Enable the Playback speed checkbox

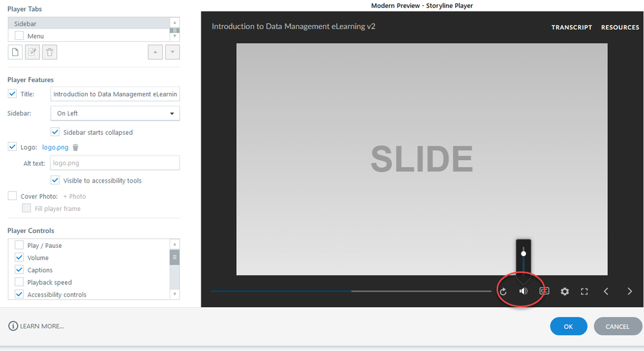(x=19, y=282)
